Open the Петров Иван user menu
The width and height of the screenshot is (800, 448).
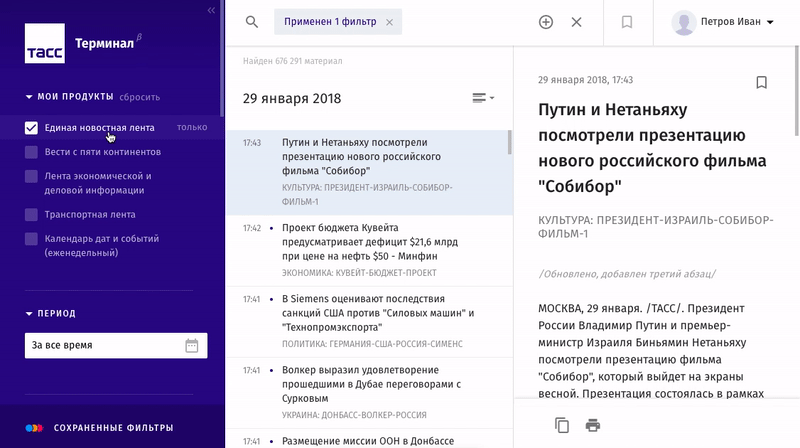pos(737,22)
